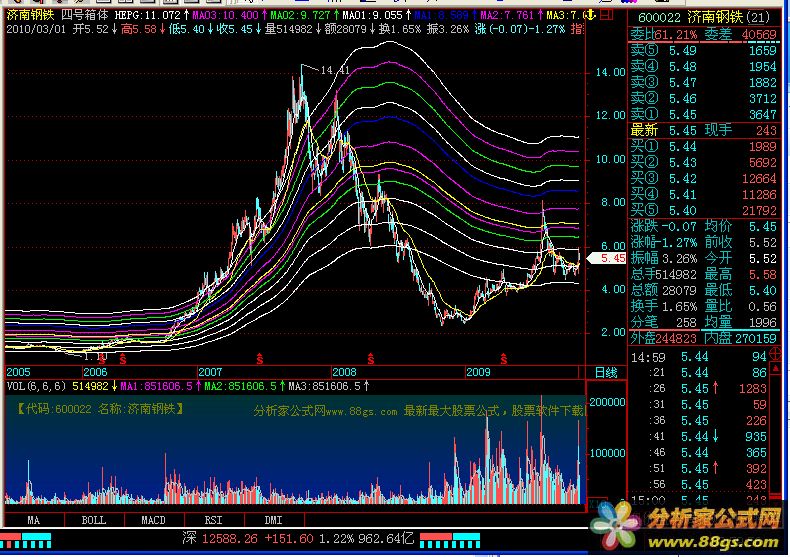Click the 2009 year label on the time axis
The height and width of the screenshot is (557, 790).
click(x=478, y=372)
